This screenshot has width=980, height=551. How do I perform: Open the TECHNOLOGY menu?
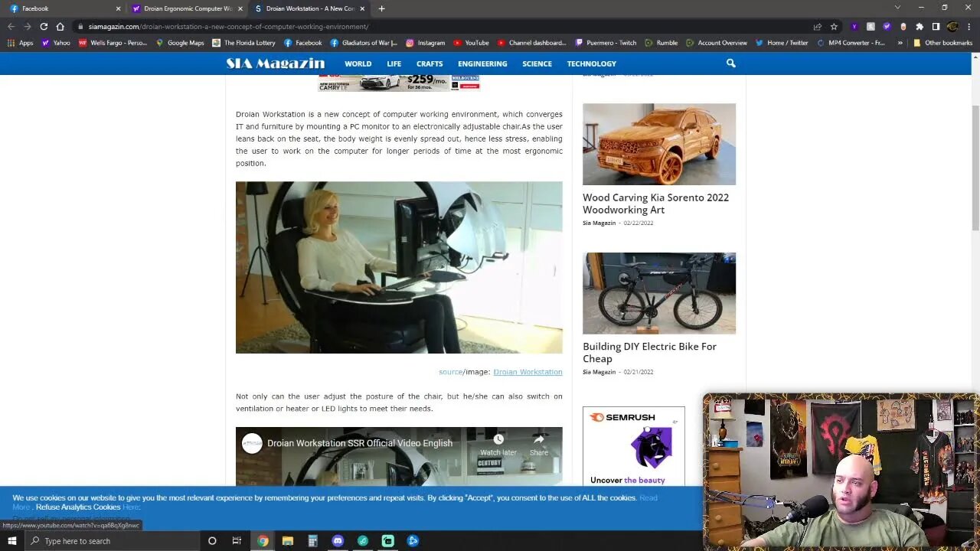(591, 64)
